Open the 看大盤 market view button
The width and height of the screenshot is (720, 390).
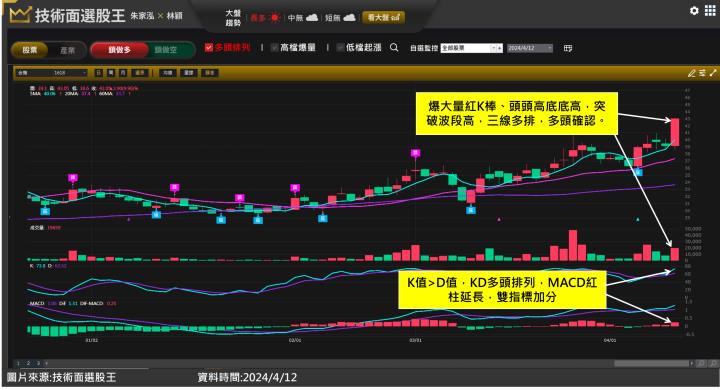click(x=383, y=17)
